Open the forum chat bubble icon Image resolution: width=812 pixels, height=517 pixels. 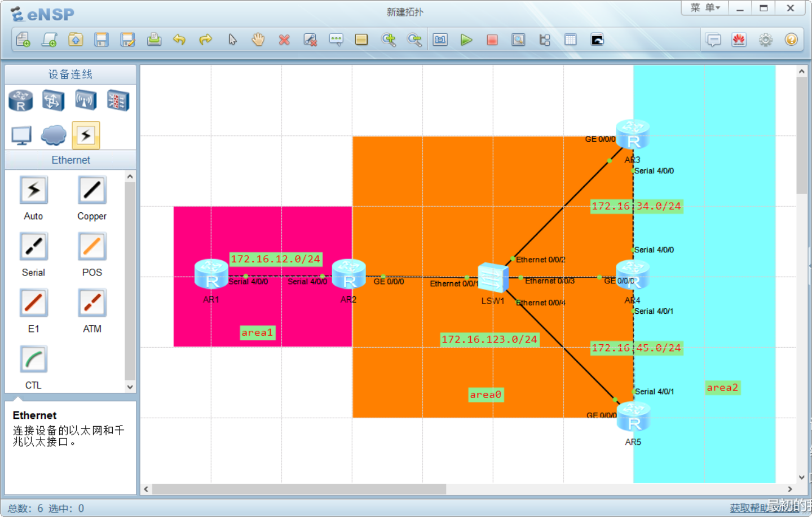pyautogui.click(x=713, y=40)
